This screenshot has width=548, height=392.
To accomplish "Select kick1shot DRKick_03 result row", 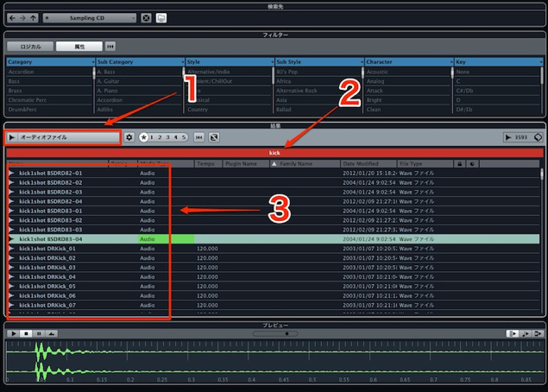I will [273, 268].
